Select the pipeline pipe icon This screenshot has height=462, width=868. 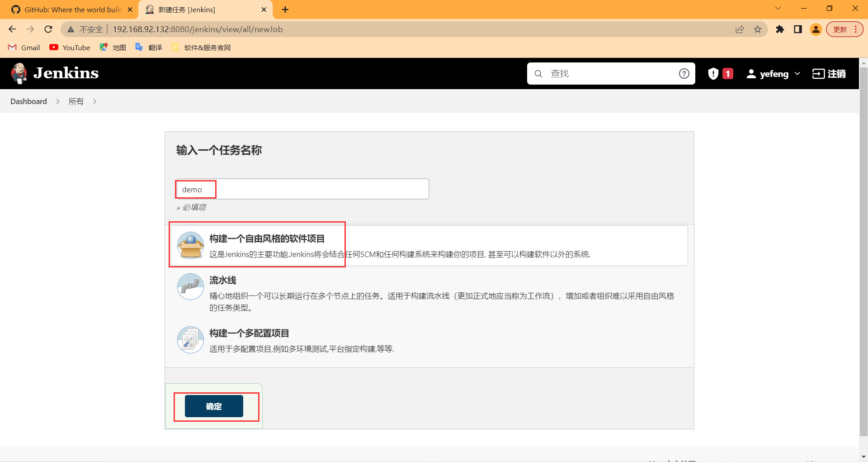click(190, 286)
